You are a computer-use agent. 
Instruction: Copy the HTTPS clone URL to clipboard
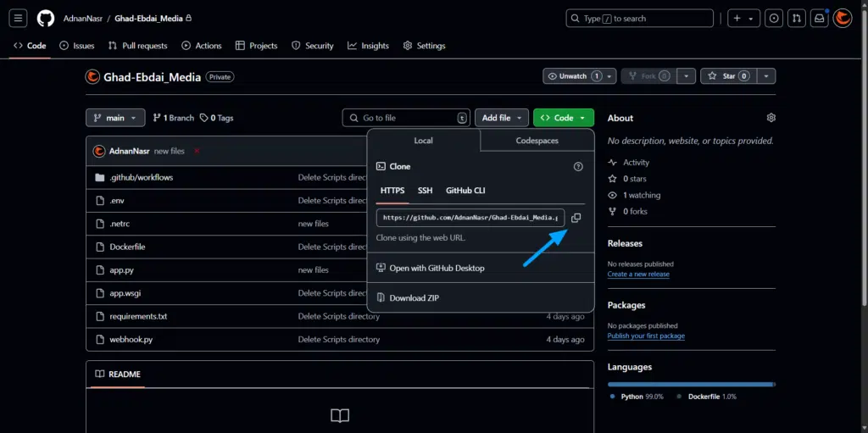pyautogui.click(x=576, y=218)
